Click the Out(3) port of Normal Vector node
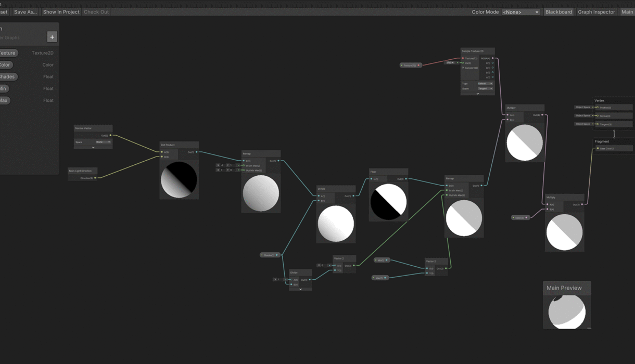 point(110,135)
